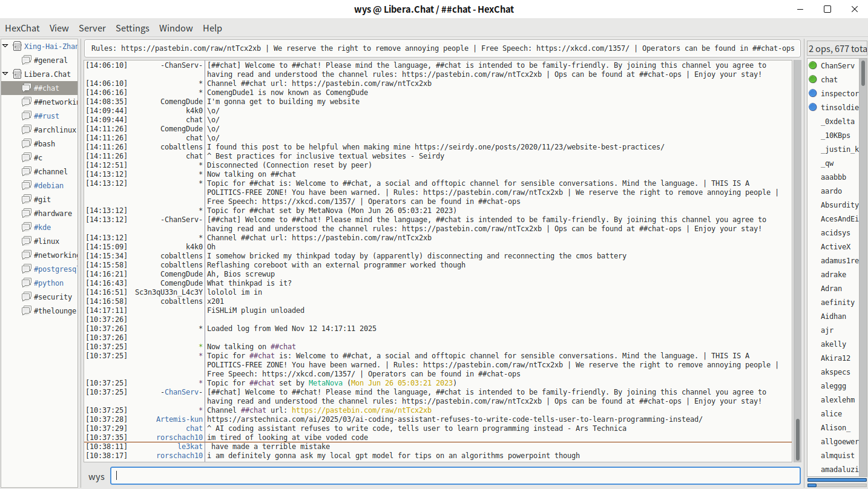Click the channel icon beside #general

tap(27, 60)
